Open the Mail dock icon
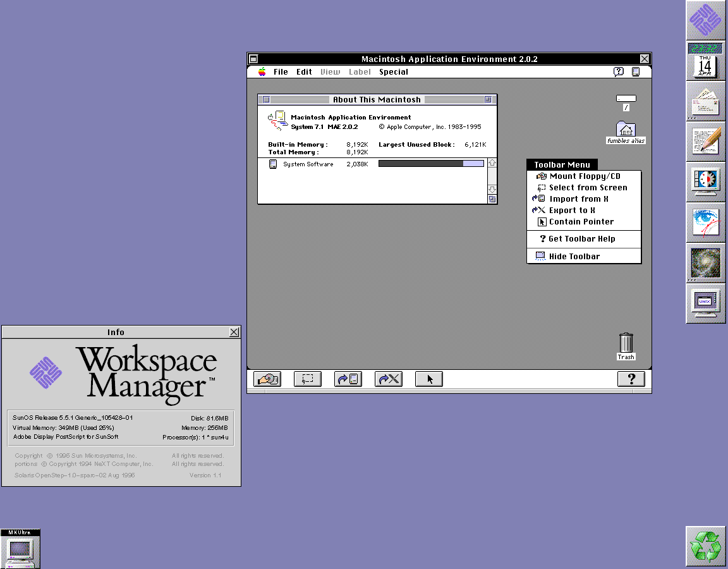The width and height of the screenshot is (728, 569). click(706, 101)
